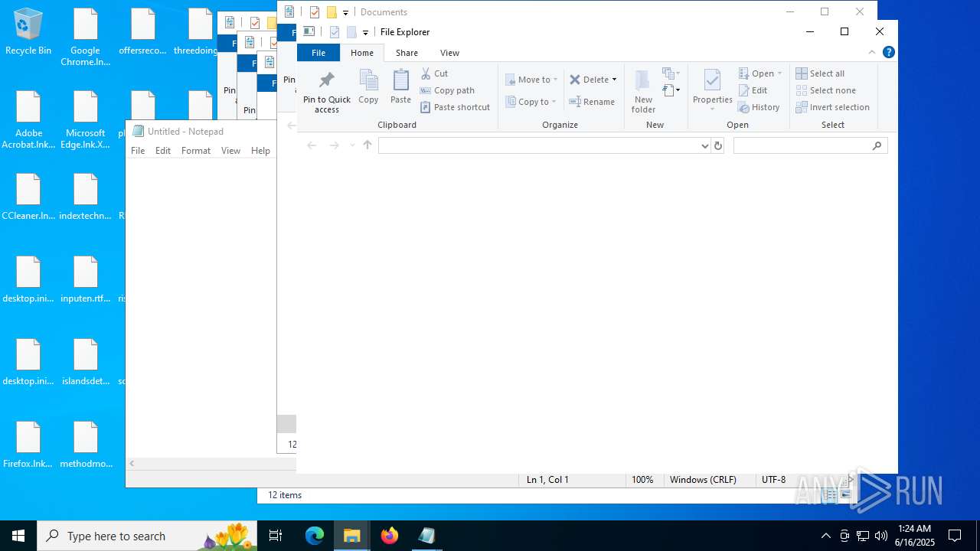Click the Forward navigation arrow
The width and height of the screenshot is (980, 551).
(334, 145)
